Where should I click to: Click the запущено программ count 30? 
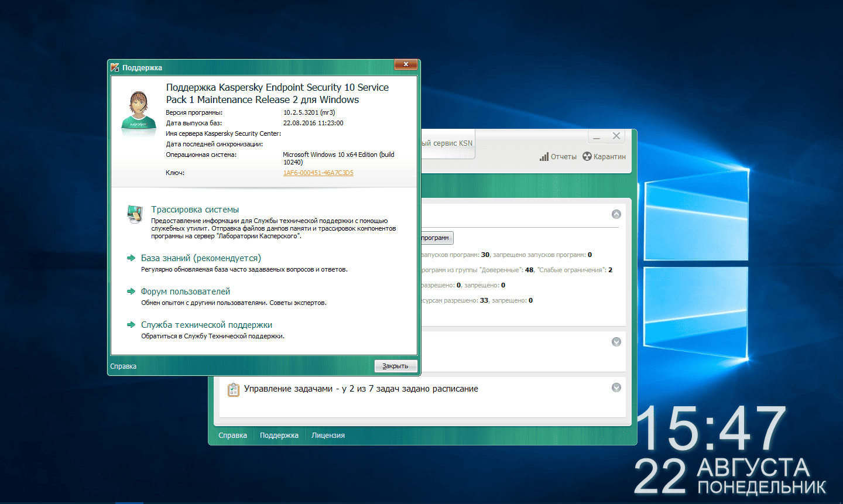pos(485,255)
